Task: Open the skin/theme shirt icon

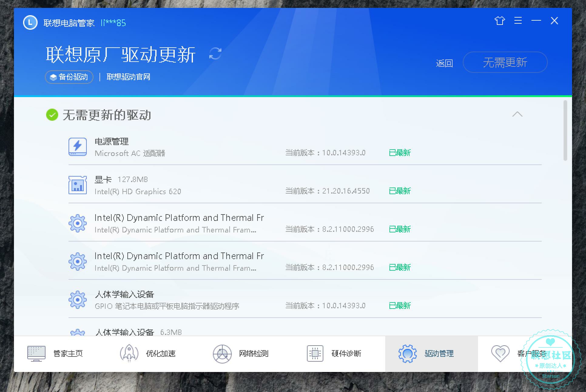Action: (x=500, y=21)
